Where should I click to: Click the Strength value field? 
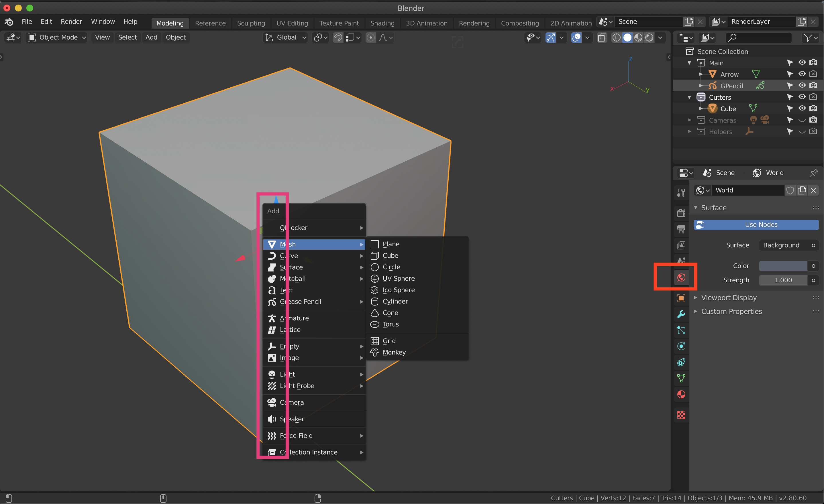pos(783,280)
